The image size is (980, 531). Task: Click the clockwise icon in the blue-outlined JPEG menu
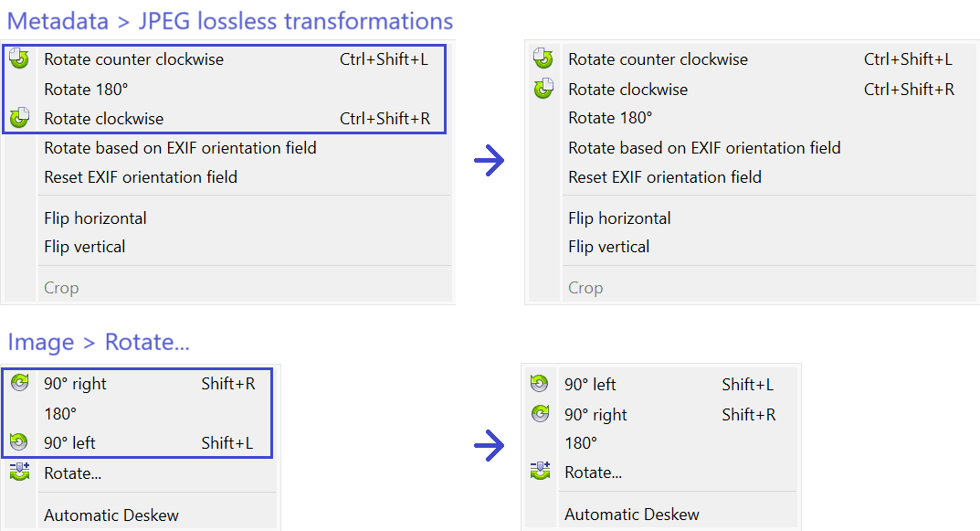[19, 118]
